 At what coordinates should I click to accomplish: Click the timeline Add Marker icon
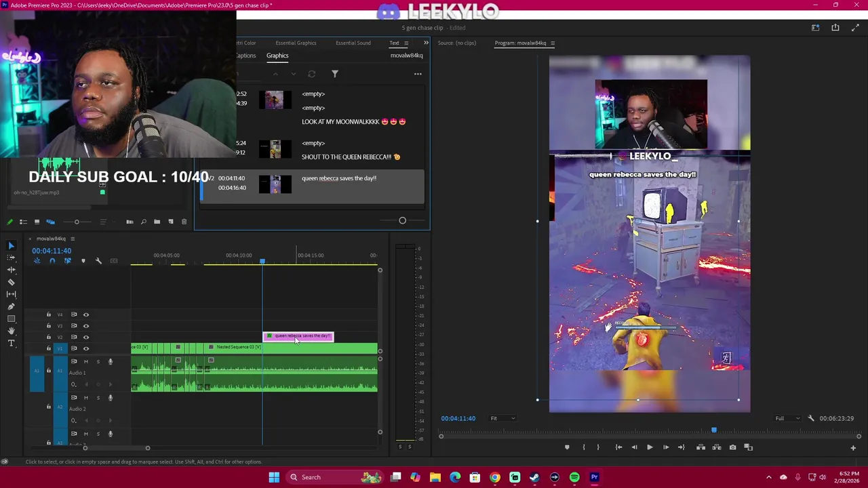83,261
